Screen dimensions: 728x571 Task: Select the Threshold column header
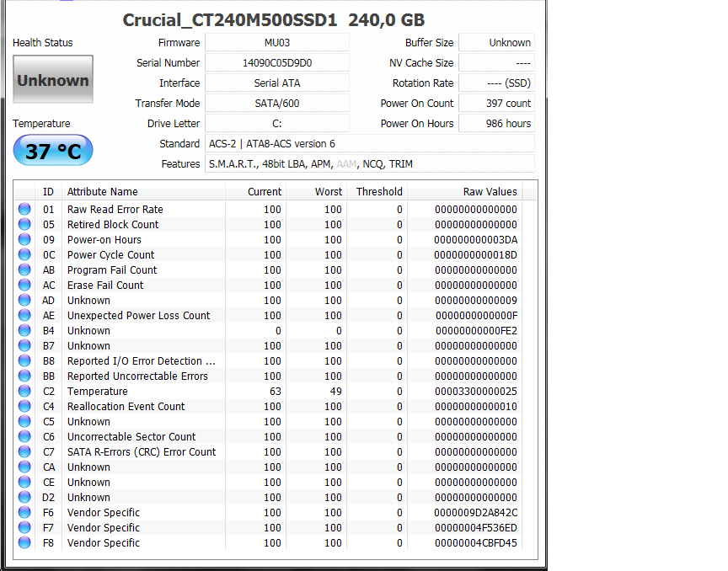click(377, 192)
